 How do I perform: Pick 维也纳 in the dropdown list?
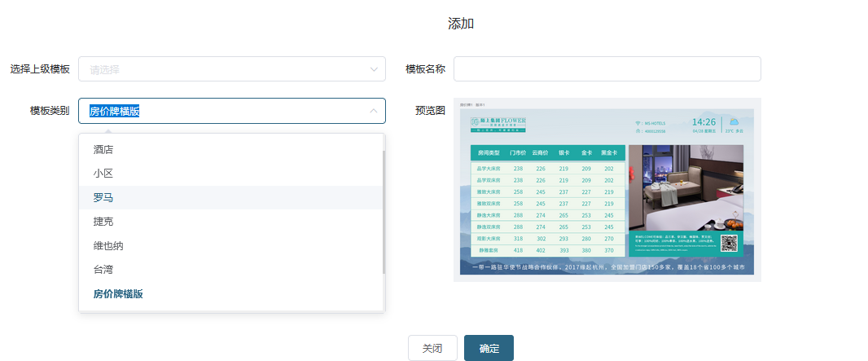coord(108,245)
